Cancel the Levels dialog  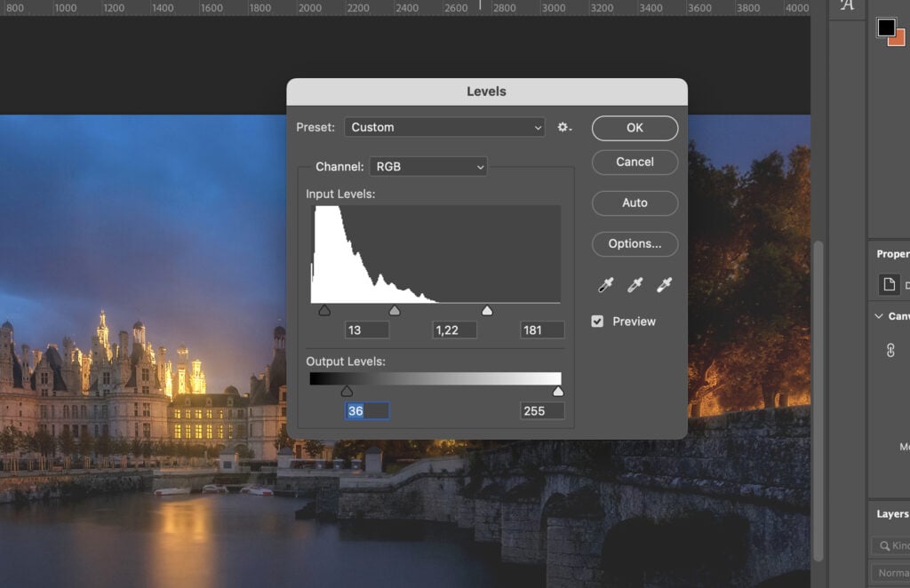pos(634,162)
